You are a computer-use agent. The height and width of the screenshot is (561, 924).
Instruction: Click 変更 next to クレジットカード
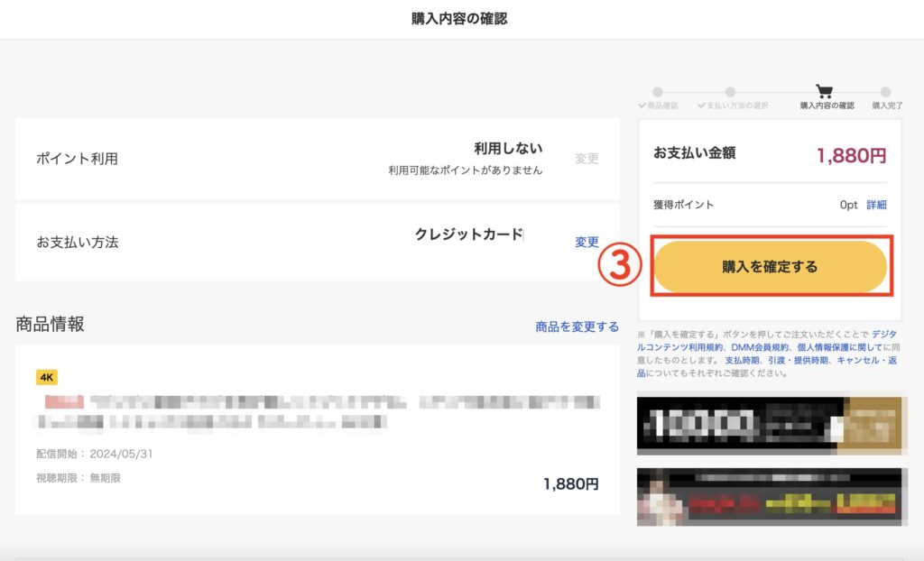(587, 242)
